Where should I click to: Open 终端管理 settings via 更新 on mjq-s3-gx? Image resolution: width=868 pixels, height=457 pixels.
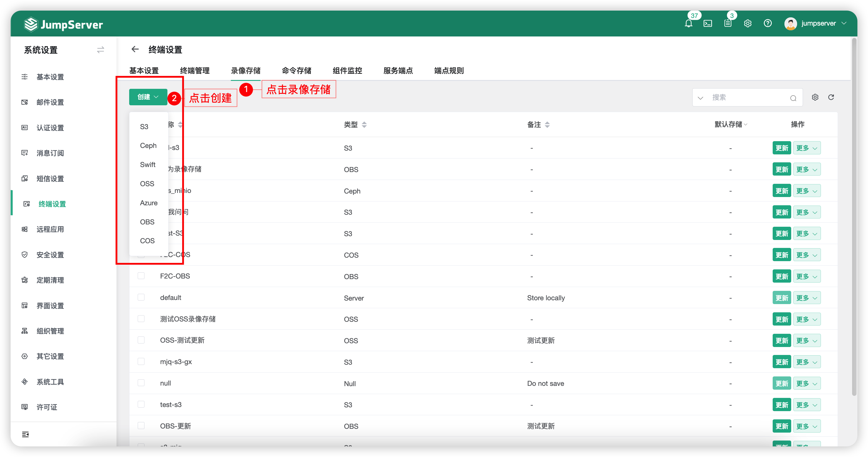tap(782, 362)
